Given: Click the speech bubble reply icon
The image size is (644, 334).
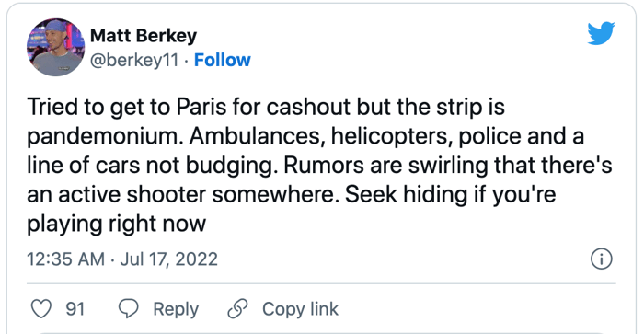Looking at the screenshot, I should tap(129, 309).
